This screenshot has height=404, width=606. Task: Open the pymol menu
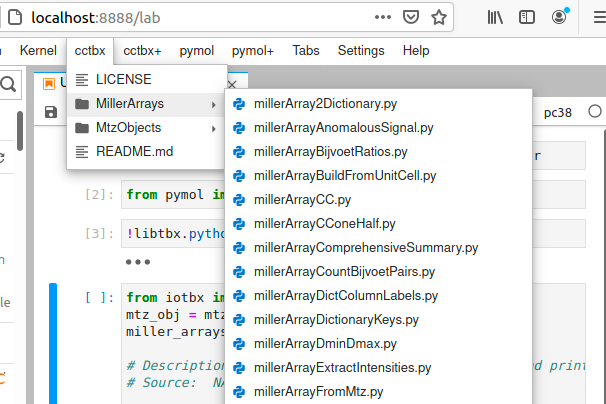point(197,51)
